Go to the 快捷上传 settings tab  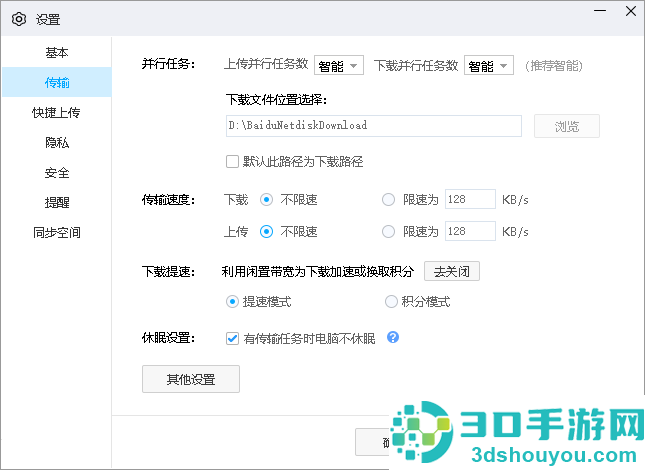coord(57,112)
